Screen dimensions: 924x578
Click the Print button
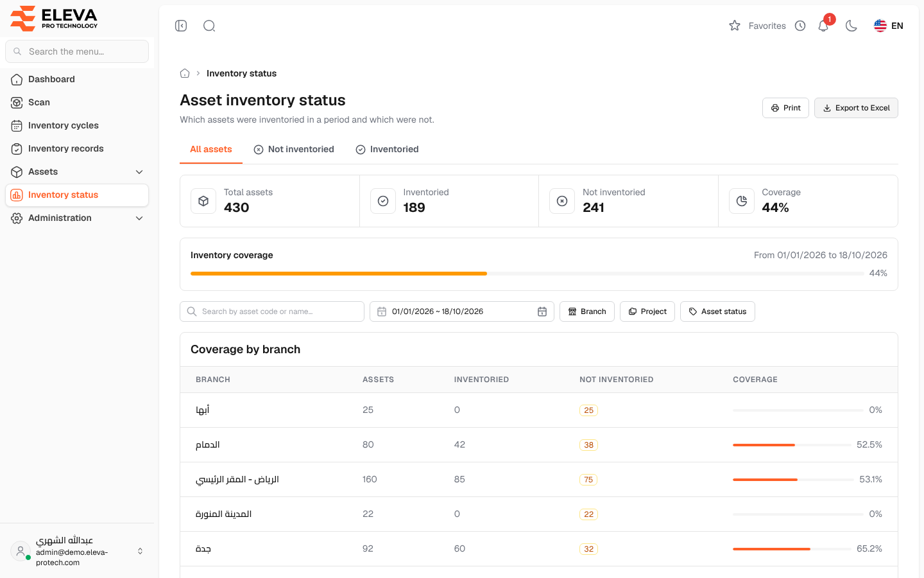pos(785,108)
